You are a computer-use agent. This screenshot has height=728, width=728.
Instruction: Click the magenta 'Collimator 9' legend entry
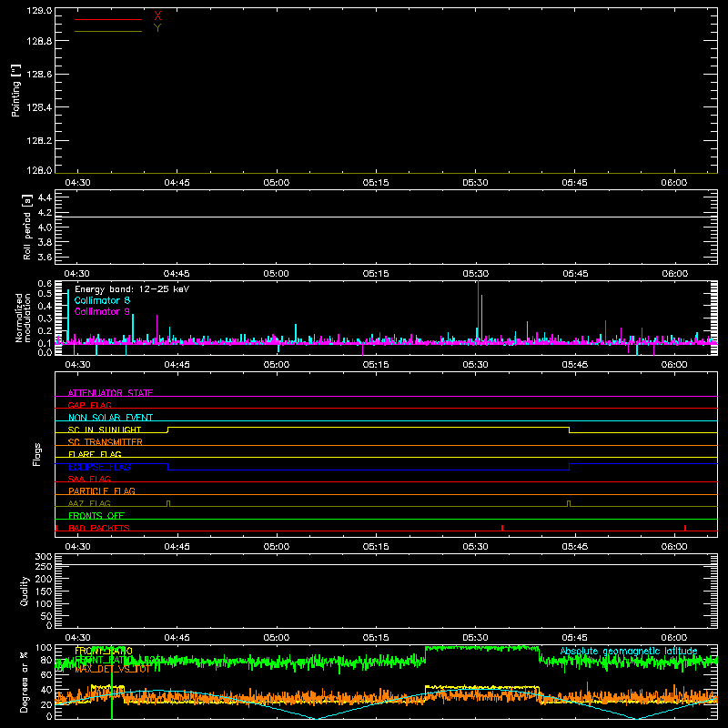point(102,311)
